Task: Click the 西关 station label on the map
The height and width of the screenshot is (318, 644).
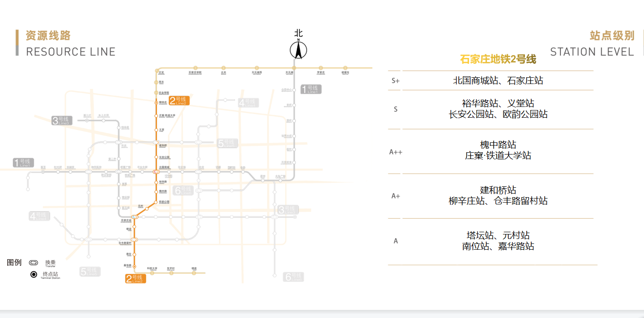Action: pyautogui.click(x=162, y=82)
